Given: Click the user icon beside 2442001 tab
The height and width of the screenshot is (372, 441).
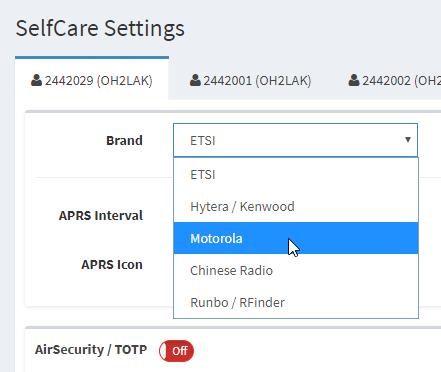Looking at the screenshot, I should (195, 80).
